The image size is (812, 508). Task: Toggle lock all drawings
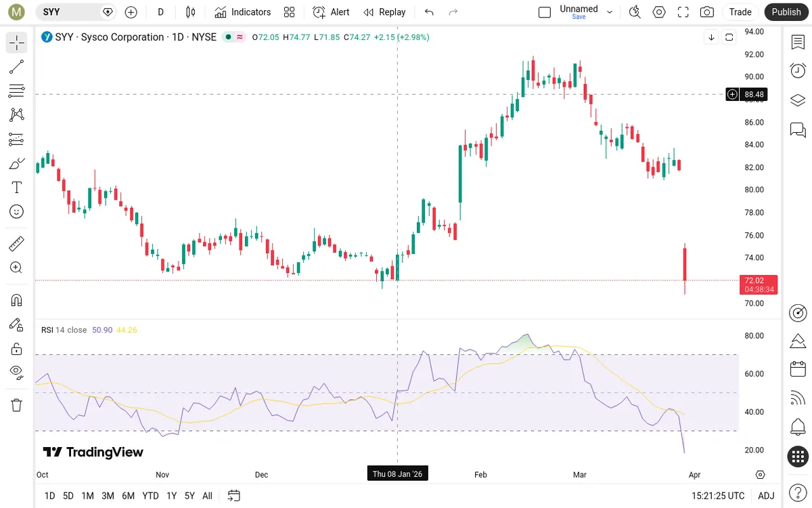point(17,349)
